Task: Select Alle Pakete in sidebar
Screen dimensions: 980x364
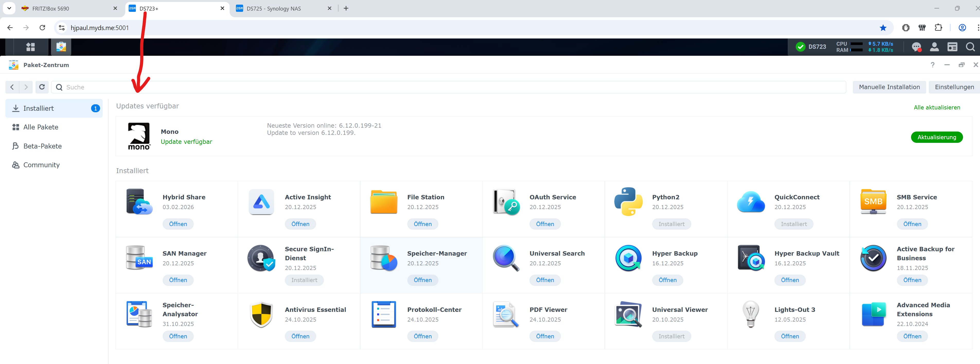Action: coord(41,127)
